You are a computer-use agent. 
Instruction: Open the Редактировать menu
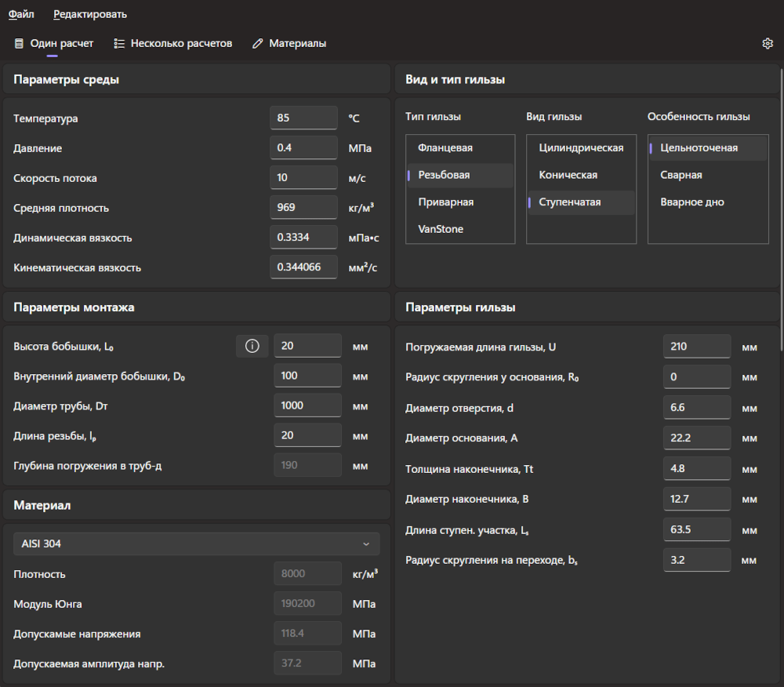click(90, 14)
